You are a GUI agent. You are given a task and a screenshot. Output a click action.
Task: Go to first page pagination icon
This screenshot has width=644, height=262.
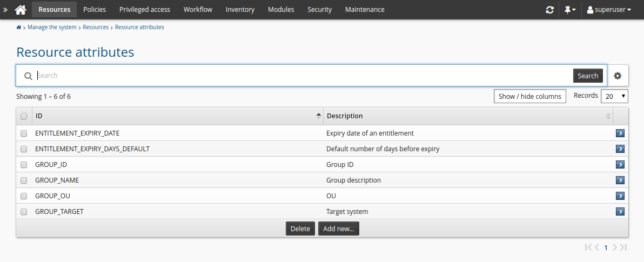tap(588, 247)
